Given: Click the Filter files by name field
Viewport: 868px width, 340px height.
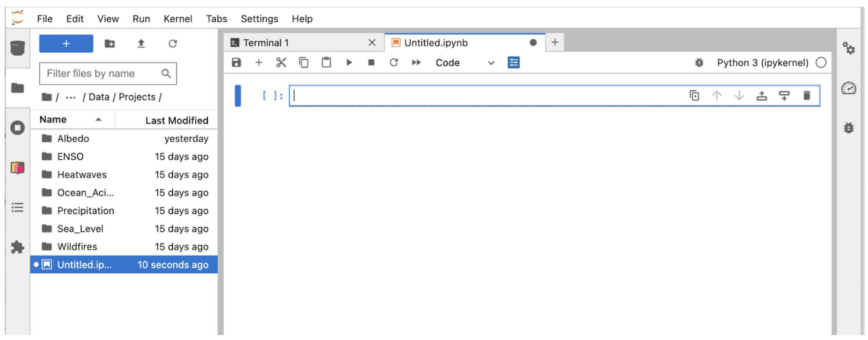Looking at the screenshot, I should pos(102,73).
